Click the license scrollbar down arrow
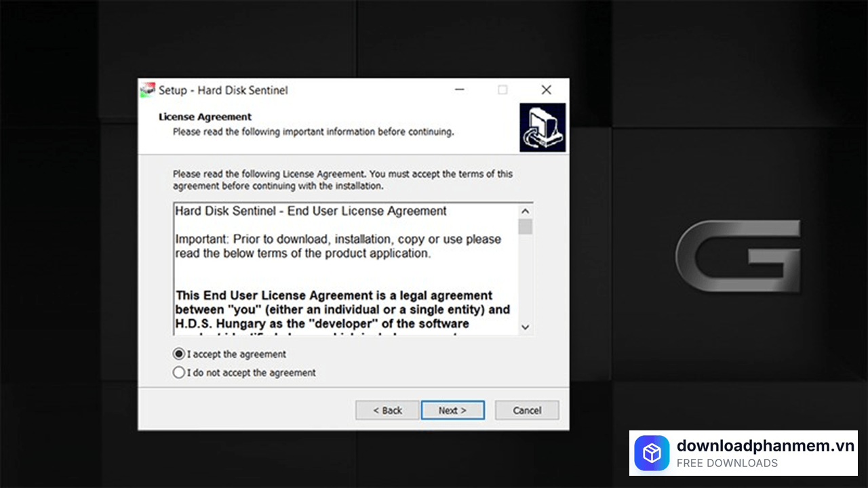The image size is (868, 488). (525, 327)
